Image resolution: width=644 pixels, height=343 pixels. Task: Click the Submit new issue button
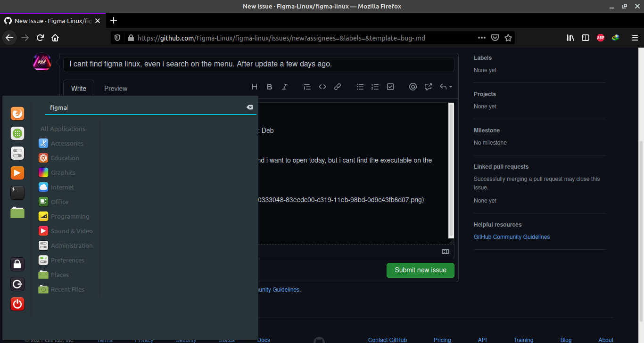point(421,270)
